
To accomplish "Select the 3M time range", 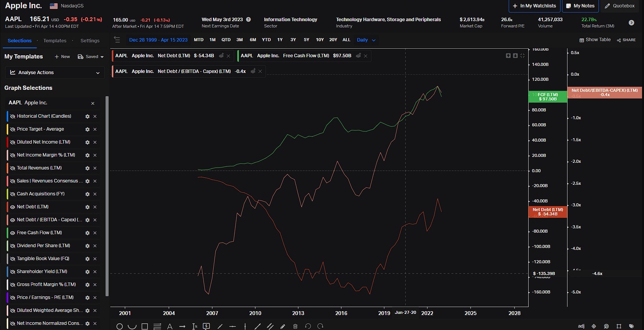I will click(240, 40).
